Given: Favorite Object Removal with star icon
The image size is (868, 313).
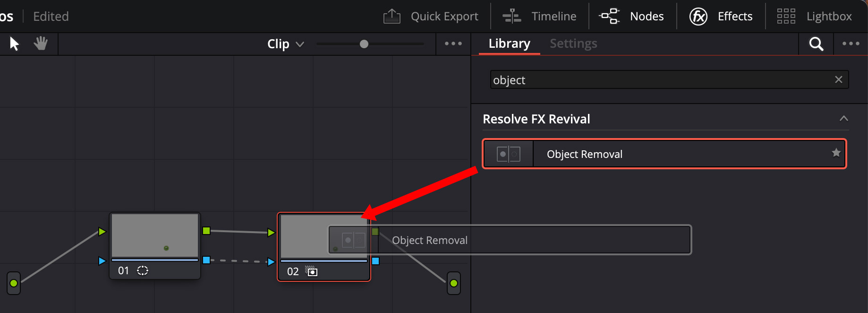Looking at the screenshot, I should tap(836, 153).
